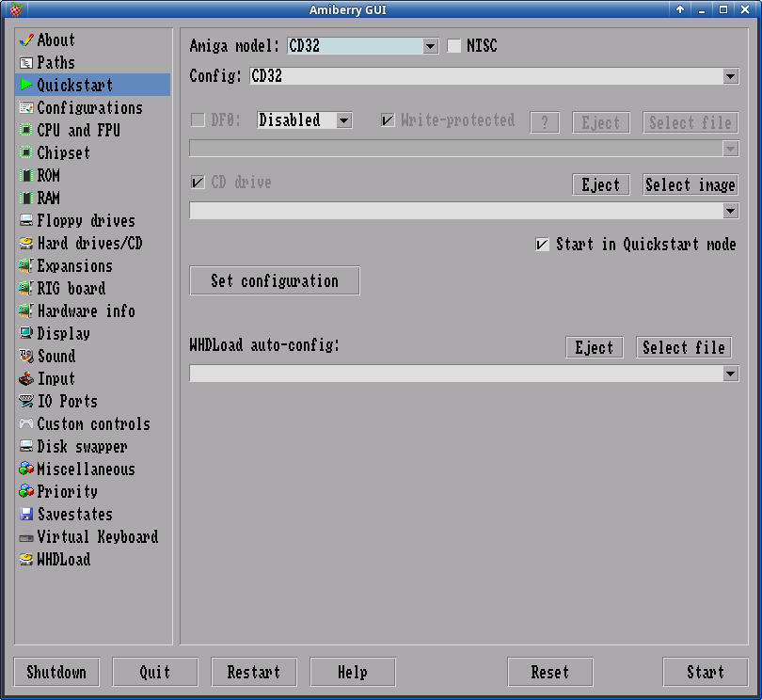Click the About checkmark icon in sidebar
Image resolution: width=762 pixels, height=700 pixels.
click(25, 40)
